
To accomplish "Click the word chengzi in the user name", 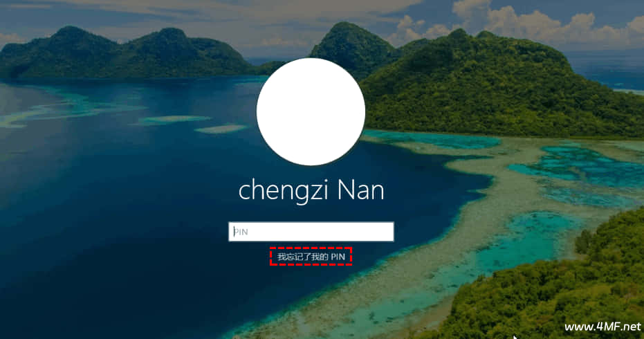I will pos(284,192).
